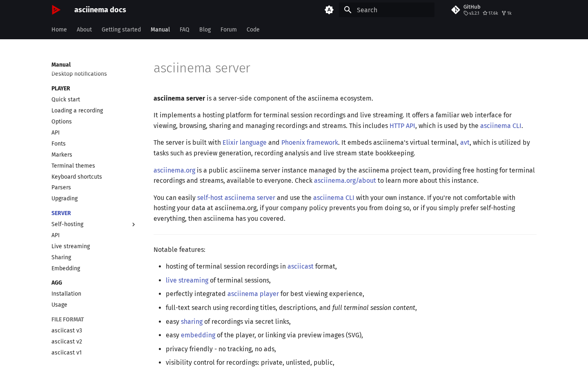The width and height of the screenshot is (588, 368).
Task: Open the Elixir language link
Action: [245, 142]
